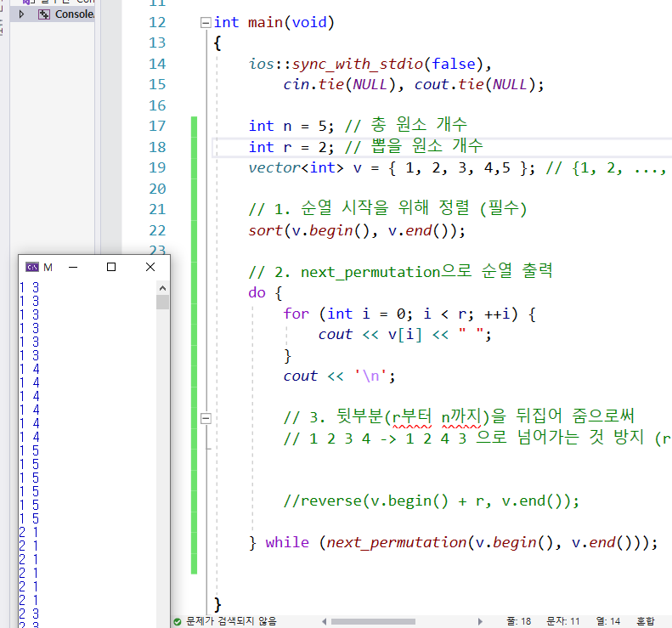This screenshot has width=672, height=628.
Task: Click the '문제가 검색되지 않음' status text
Action: coord(231,621)
